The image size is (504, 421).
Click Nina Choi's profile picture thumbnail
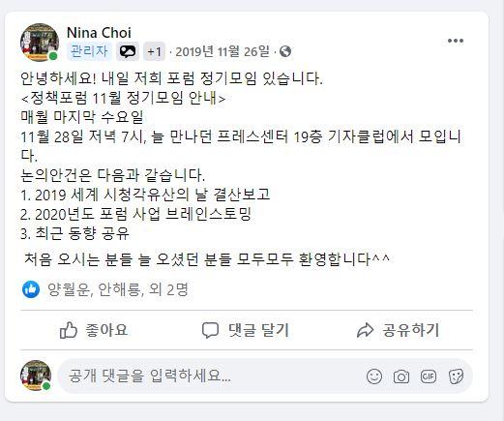pos(40,43)
